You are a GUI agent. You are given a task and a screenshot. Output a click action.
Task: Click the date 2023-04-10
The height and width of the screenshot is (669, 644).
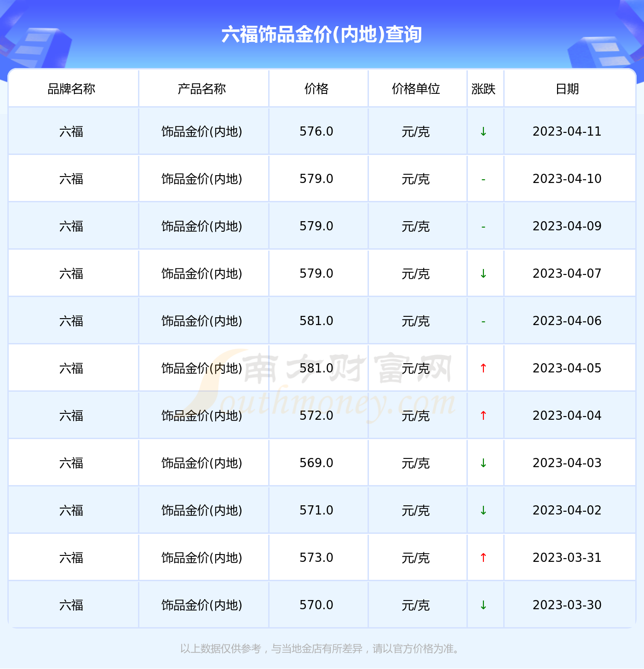pos(567,179)
